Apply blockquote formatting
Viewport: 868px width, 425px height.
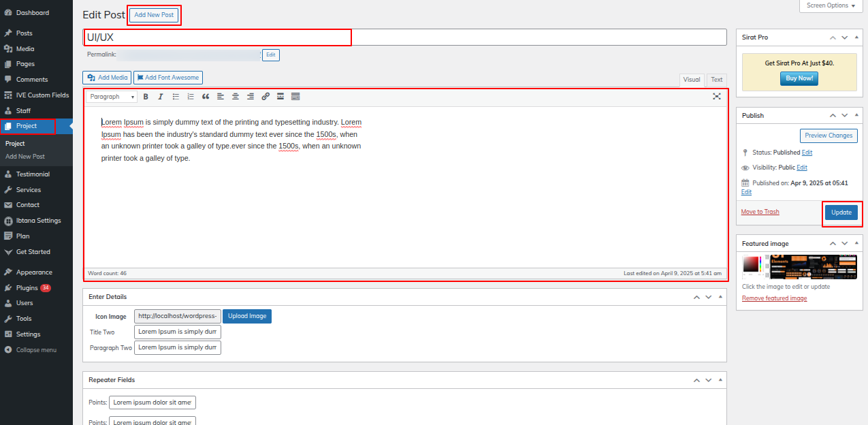(206, 97)
